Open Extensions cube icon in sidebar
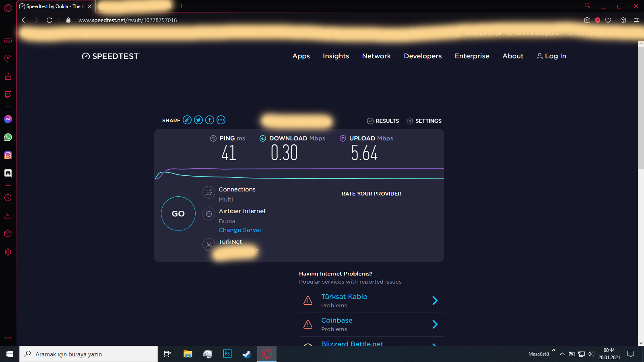Viewport: 644px width, 362px height. pos(8,234)
